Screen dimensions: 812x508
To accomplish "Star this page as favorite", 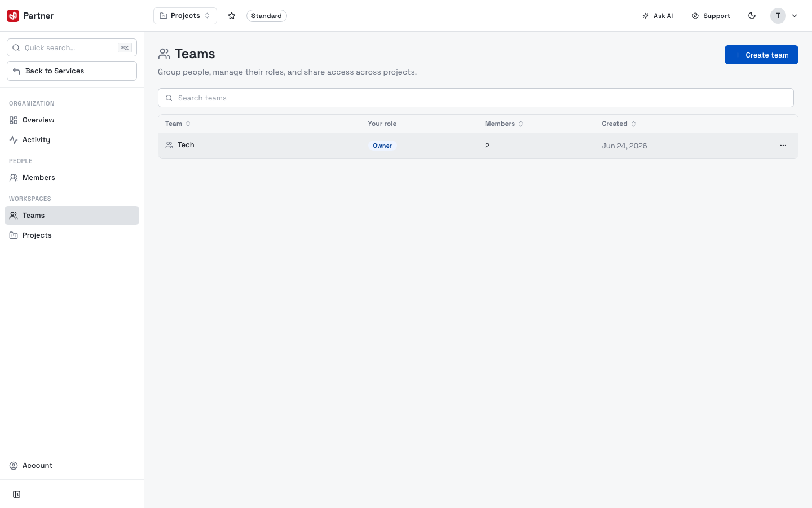I will [x=232, y=16].
